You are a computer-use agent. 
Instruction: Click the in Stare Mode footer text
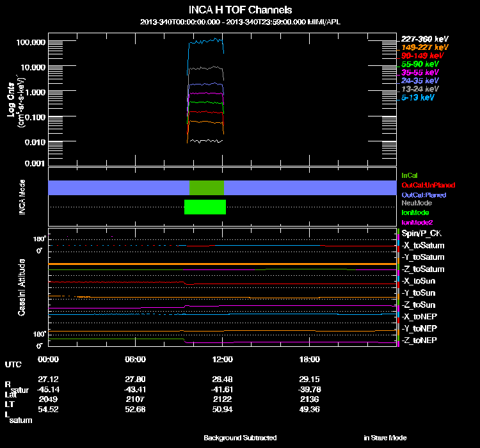385,438
